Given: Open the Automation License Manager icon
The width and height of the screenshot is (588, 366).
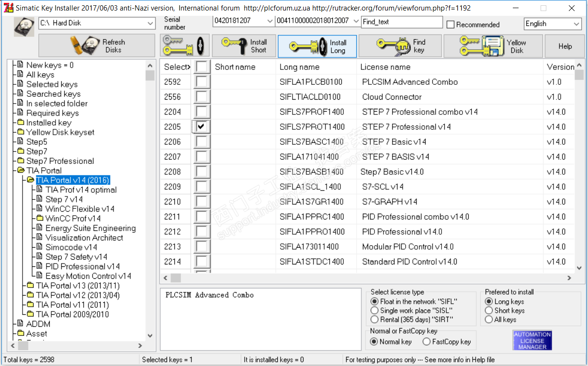Looking at the screenshot, I should point(532,340).
